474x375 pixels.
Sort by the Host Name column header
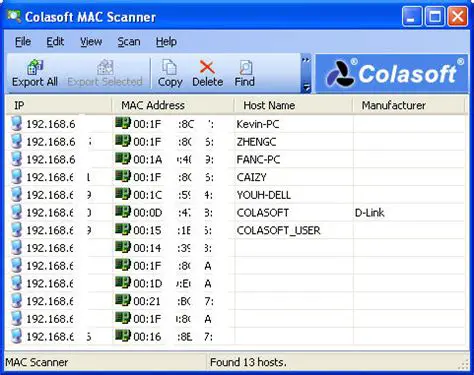[x=293, y=105]
